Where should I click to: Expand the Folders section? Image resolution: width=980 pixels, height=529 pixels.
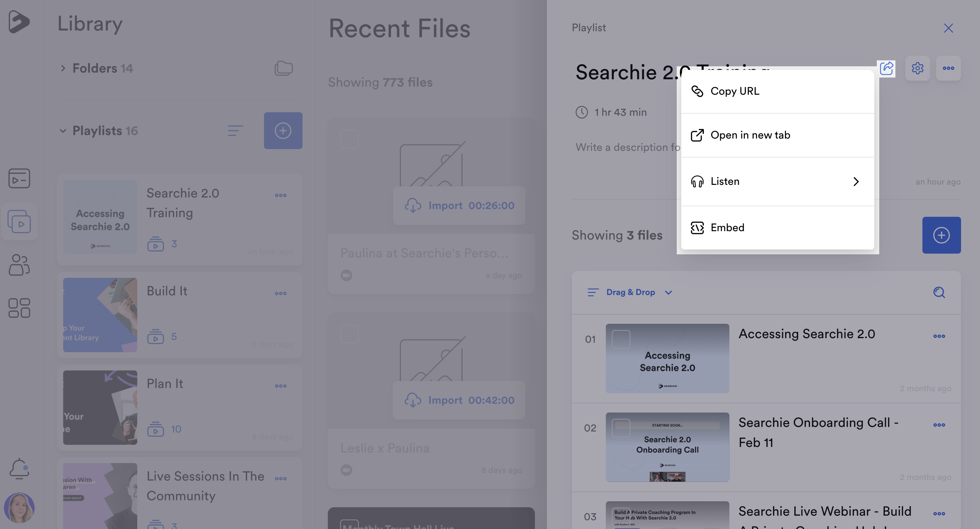coord(63,68)
